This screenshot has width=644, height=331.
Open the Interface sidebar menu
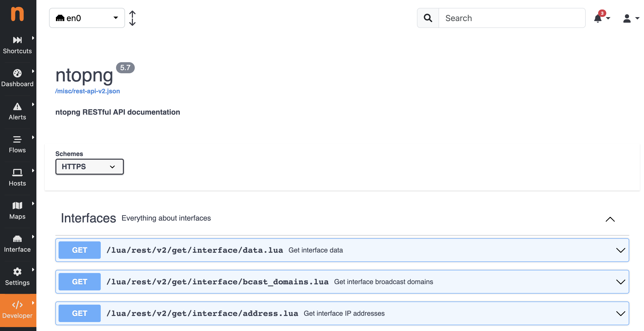[x=17, y=244]
